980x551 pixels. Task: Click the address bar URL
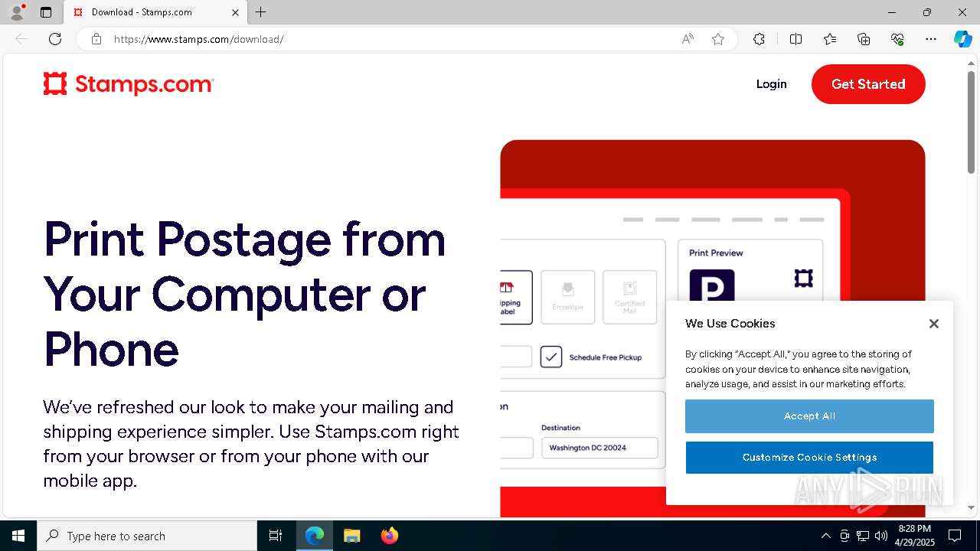pyautogui.click(x=199, y=39)
